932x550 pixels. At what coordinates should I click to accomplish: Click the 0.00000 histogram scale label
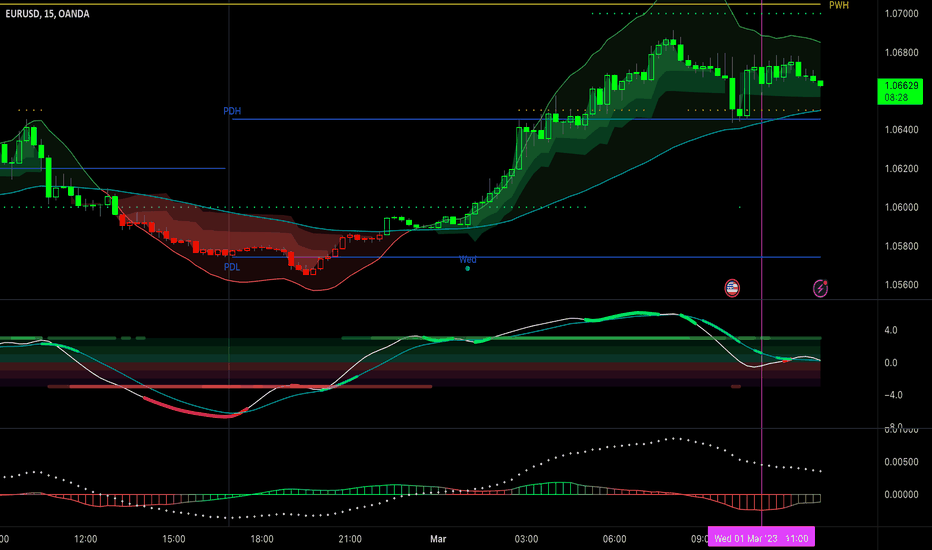901,495
